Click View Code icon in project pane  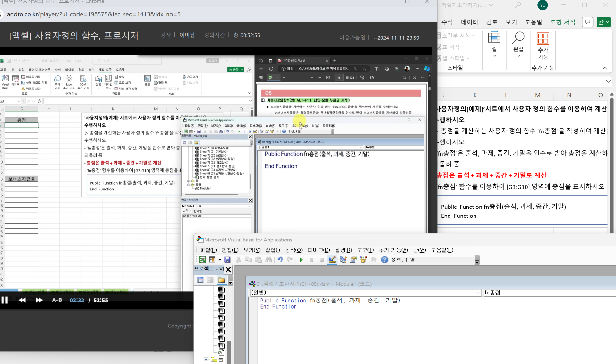point(200,280)
